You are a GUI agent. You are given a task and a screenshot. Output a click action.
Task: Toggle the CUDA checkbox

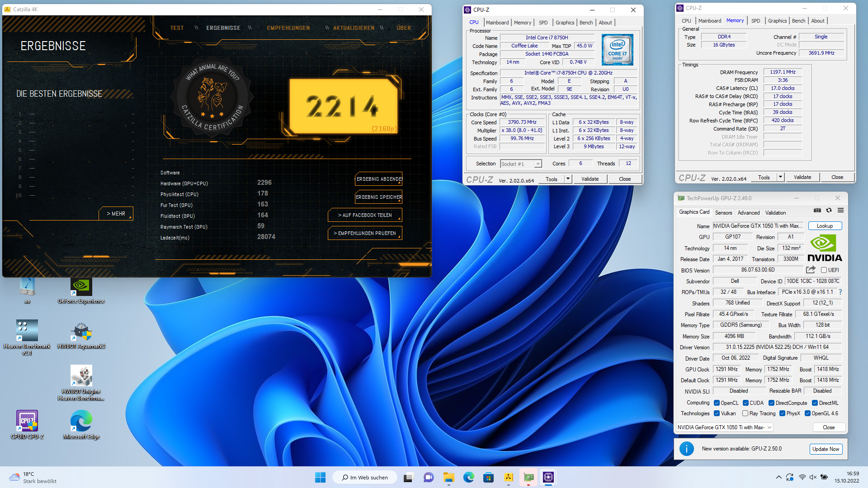tap(745, 403)
